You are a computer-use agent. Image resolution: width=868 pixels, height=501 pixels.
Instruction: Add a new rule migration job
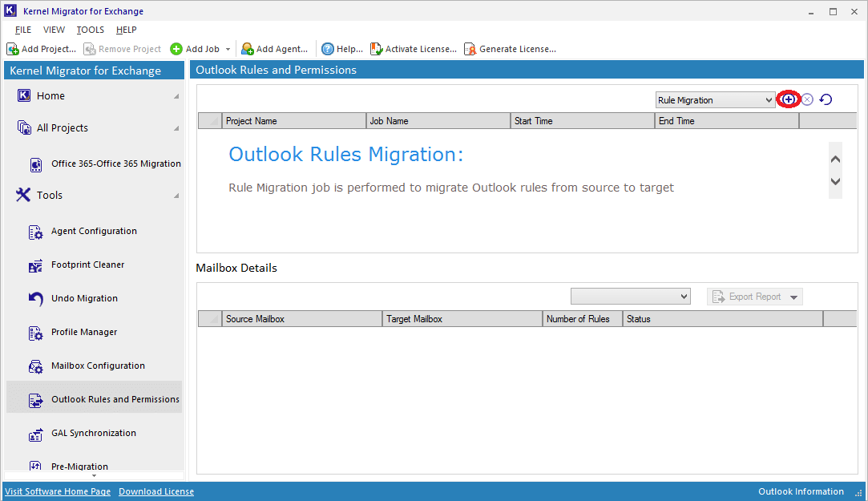point(789,99)
